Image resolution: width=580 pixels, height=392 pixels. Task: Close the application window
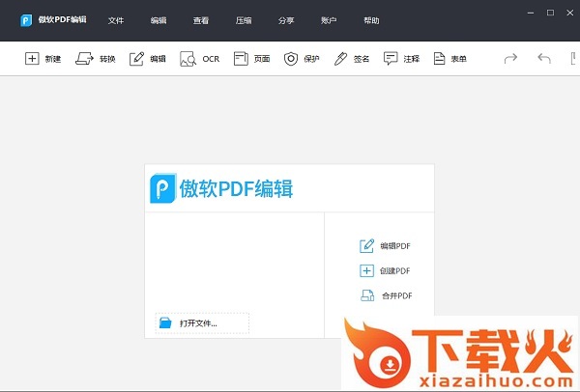[570, 13]
